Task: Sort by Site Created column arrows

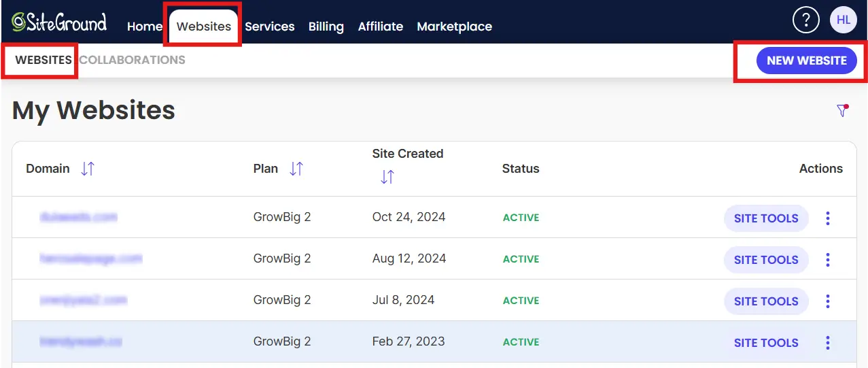Action: (387, 177)
